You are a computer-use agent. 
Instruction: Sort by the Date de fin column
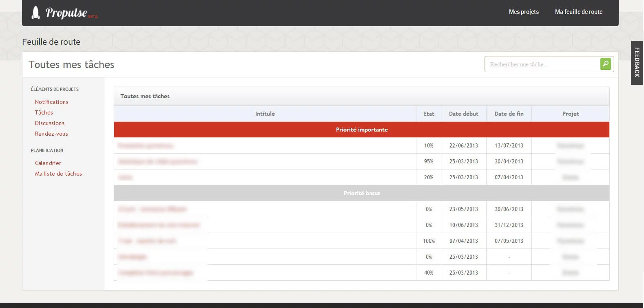coord(509,114)
